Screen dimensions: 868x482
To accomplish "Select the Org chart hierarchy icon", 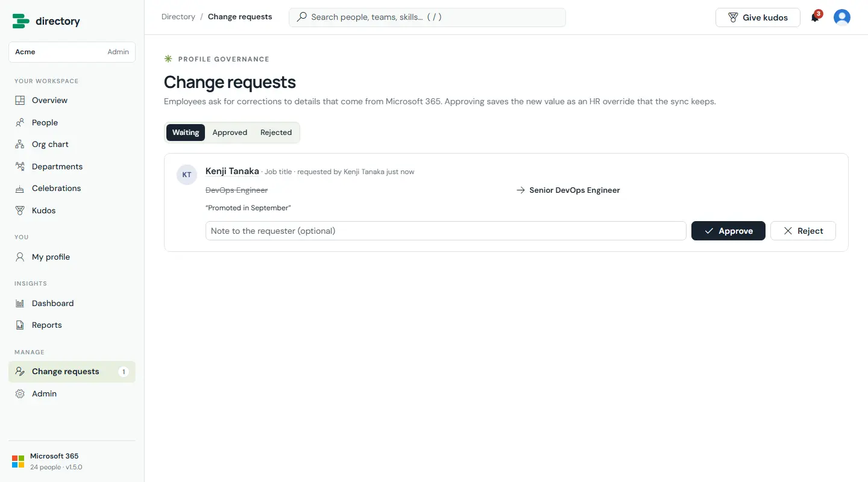I will 20,145.
